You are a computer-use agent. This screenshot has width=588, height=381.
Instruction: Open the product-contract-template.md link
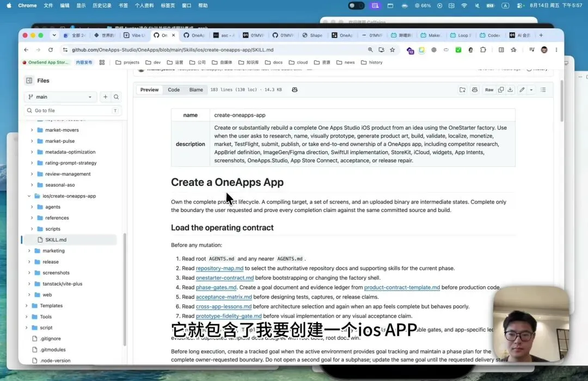click(402, 287)
